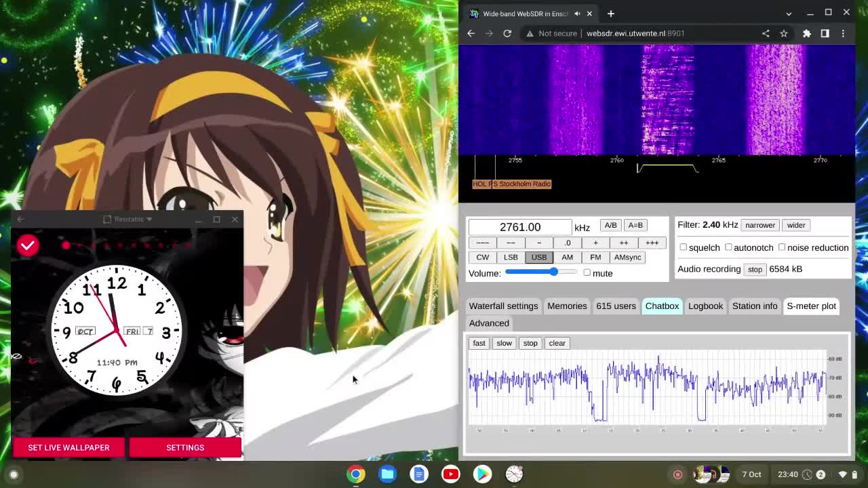The width and height of the screenshot is (868, 488).
Task: Open the Waterfall settings tab
Action: point(503,306)
